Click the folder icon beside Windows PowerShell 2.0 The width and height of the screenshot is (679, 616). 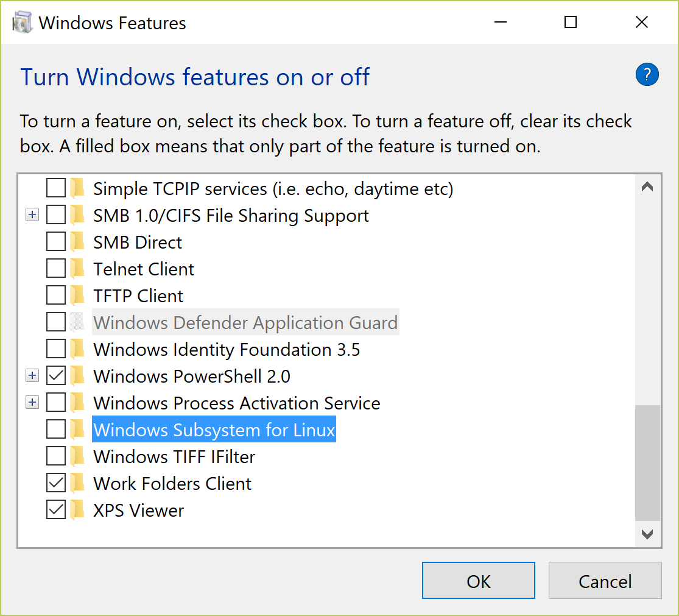tap(77, 375)
